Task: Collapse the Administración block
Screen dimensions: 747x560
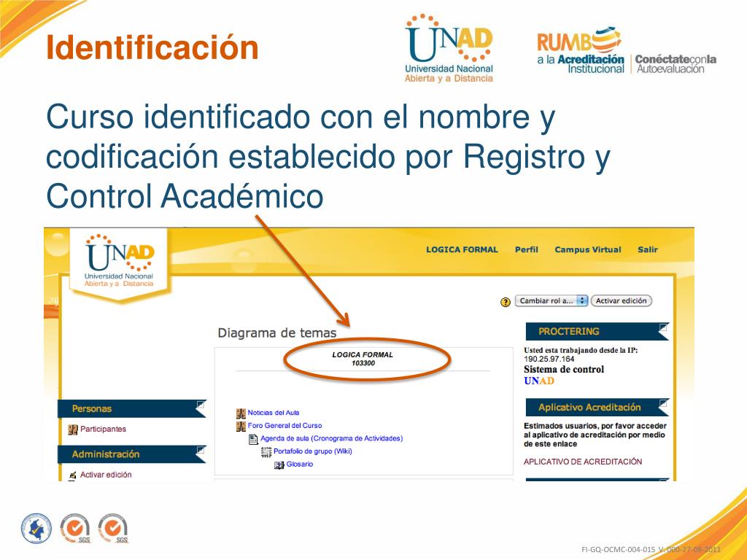Action: coord(201,450)
